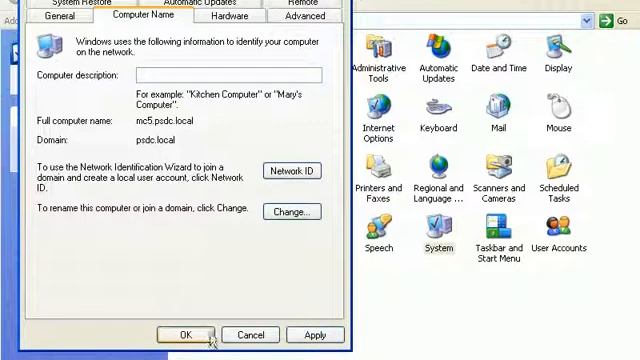This screenshot has height=360, width=640.
Task: Click the Apply button
Action: 315,335
